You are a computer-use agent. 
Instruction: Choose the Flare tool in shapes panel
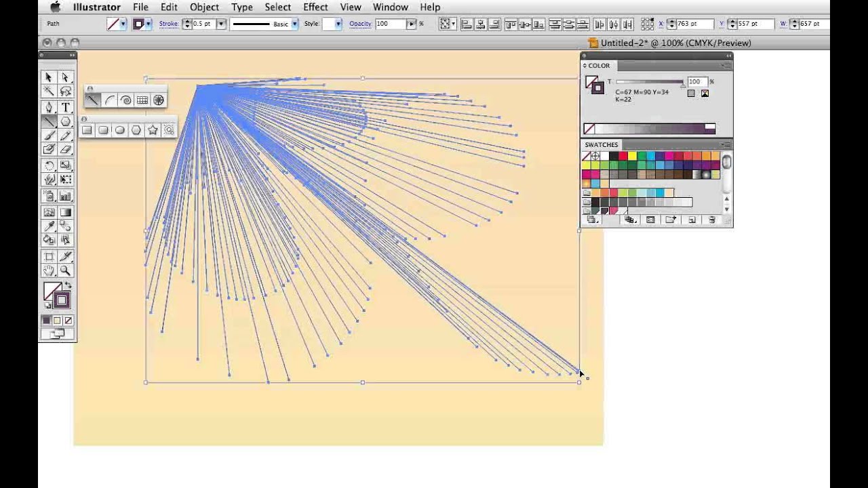(169, 130)
